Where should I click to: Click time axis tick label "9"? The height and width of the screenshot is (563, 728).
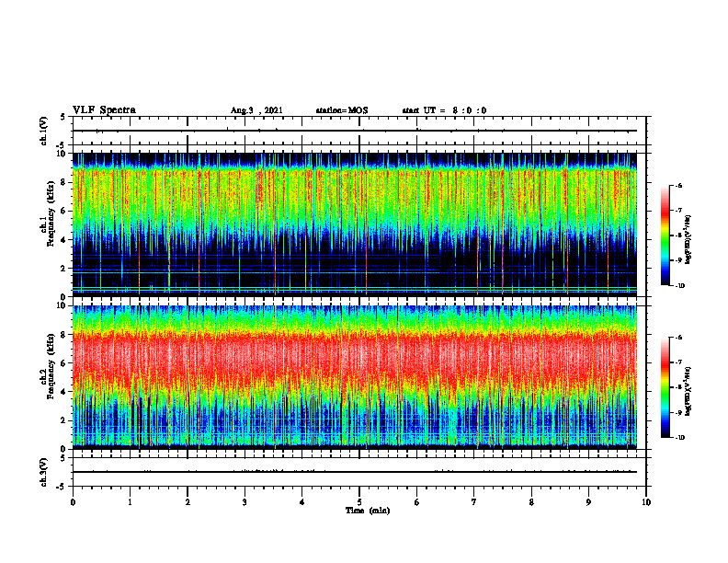588,502
